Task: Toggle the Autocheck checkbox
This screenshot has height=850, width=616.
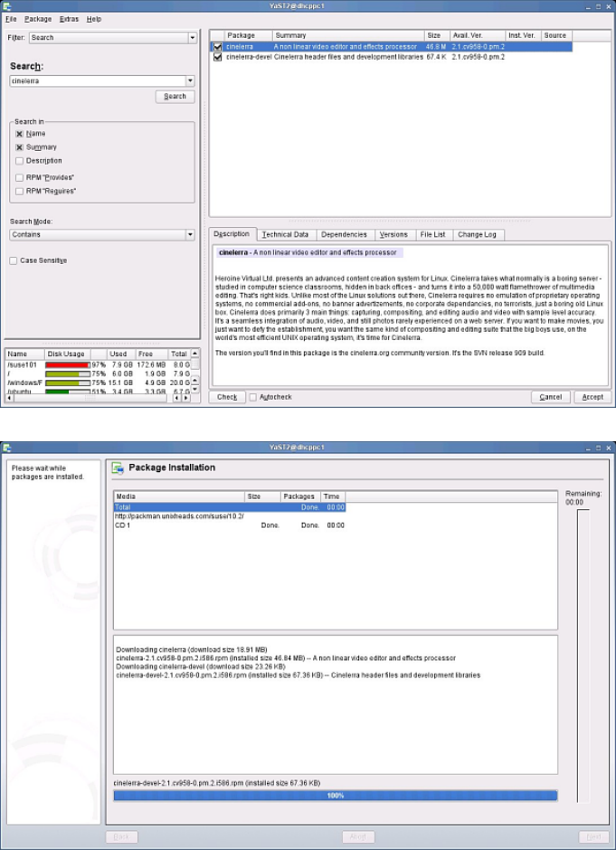Action: 252,397
